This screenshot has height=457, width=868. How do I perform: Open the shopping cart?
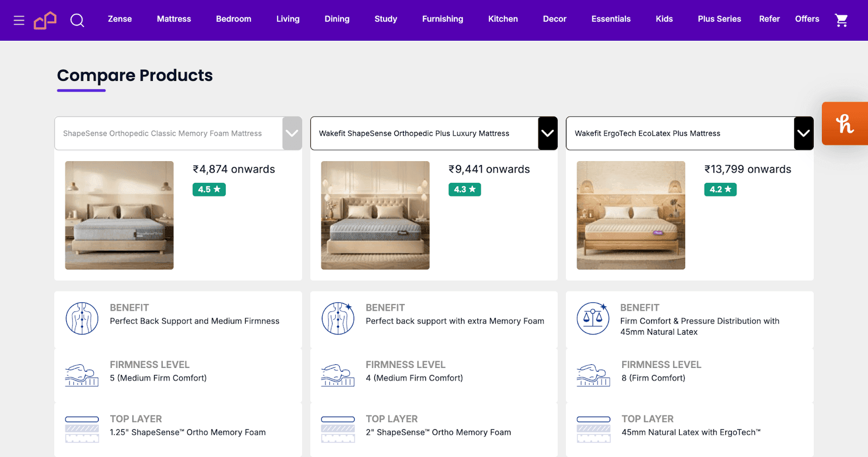click(x=841, y=21)
